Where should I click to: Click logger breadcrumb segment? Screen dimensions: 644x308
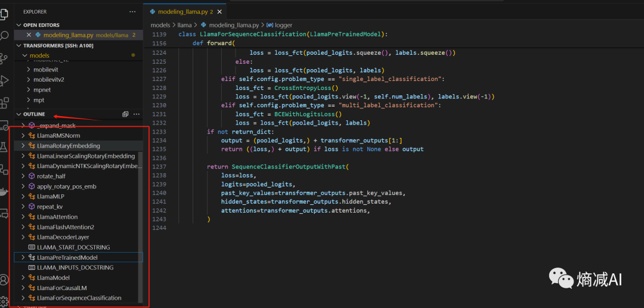(x=284, y=25)
